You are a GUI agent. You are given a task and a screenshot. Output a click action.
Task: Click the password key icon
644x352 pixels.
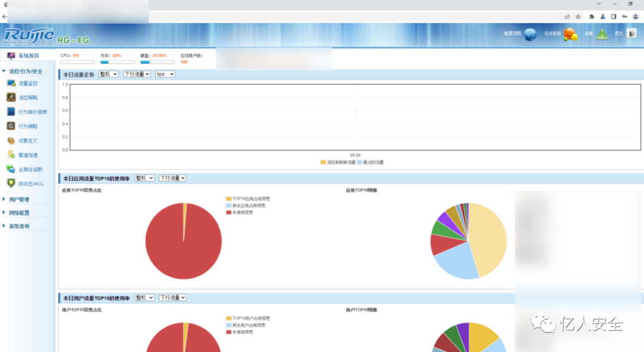coord(625,17)
